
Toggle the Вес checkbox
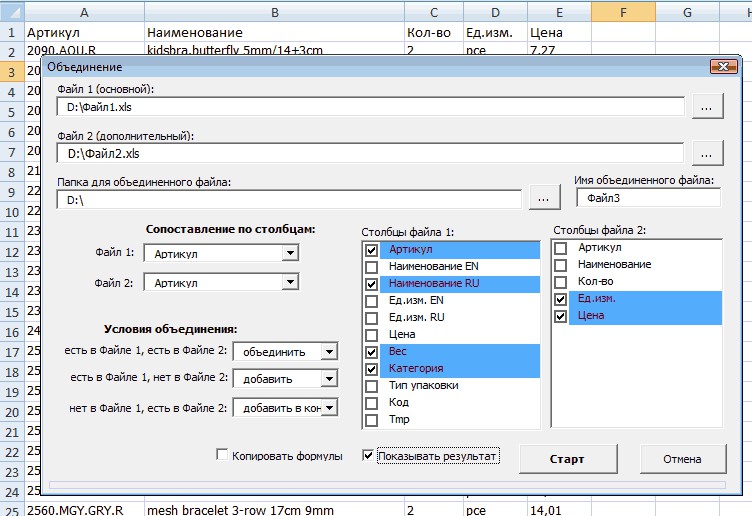point(371,352)
